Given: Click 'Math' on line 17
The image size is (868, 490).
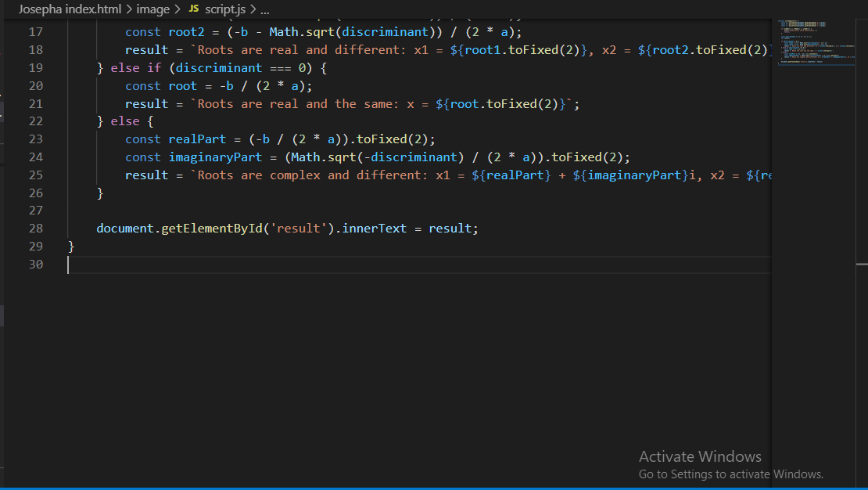Looking at the screenshot, I should click(283, 32).
